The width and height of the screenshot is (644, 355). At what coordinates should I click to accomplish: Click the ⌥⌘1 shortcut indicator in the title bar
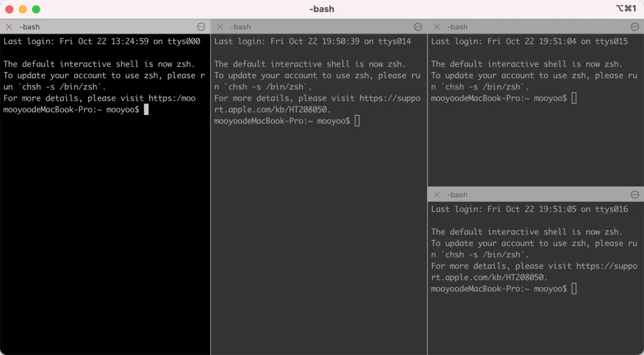point(626,9)
